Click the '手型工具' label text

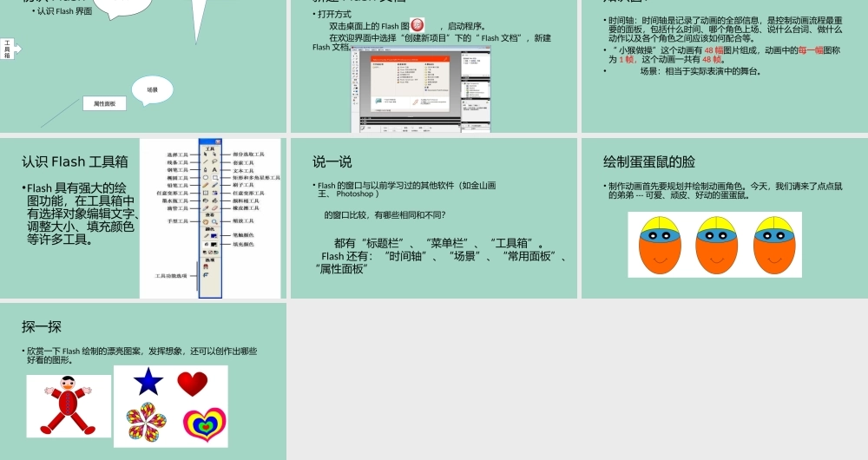[178, 221]
